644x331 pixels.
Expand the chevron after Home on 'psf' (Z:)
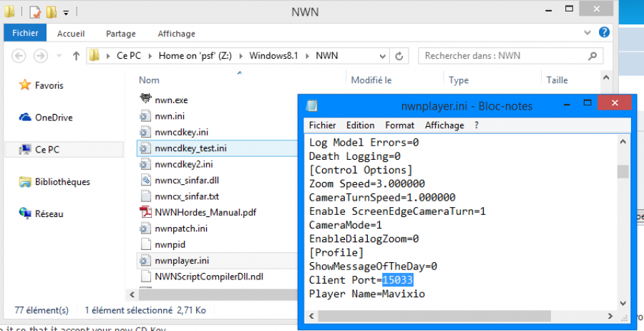(x=240, y=56)
